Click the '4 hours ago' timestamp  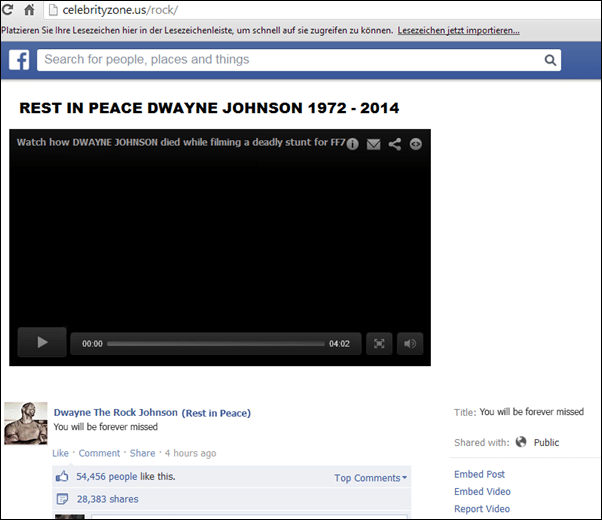190,453
